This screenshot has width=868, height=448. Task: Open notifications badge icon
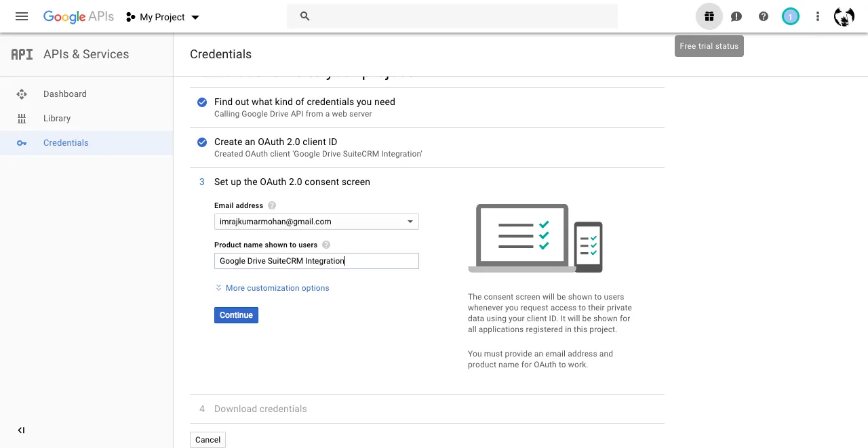791,16
